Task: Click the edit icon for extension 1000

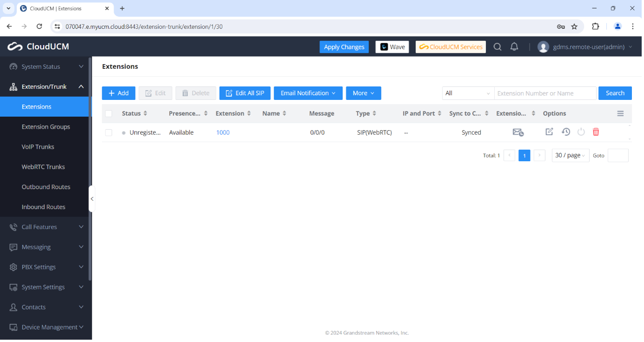Action: click(x=549, y=132)
